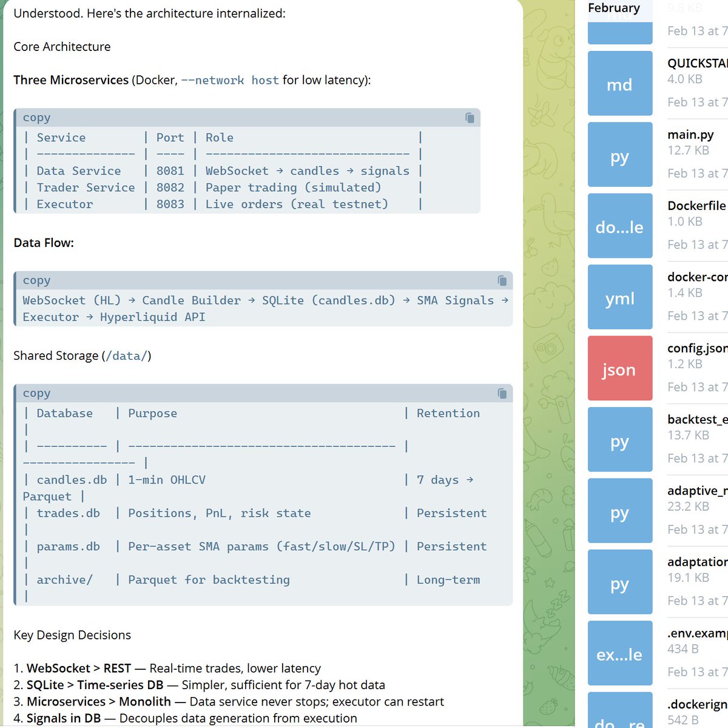The image size is (728, 728).
Task: Click the QUICKSTART file name
Action: tap(698, 63)
